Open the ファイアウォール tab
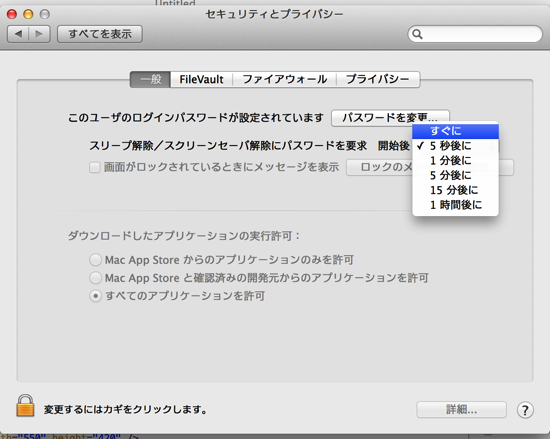 (x=284, y=79)
